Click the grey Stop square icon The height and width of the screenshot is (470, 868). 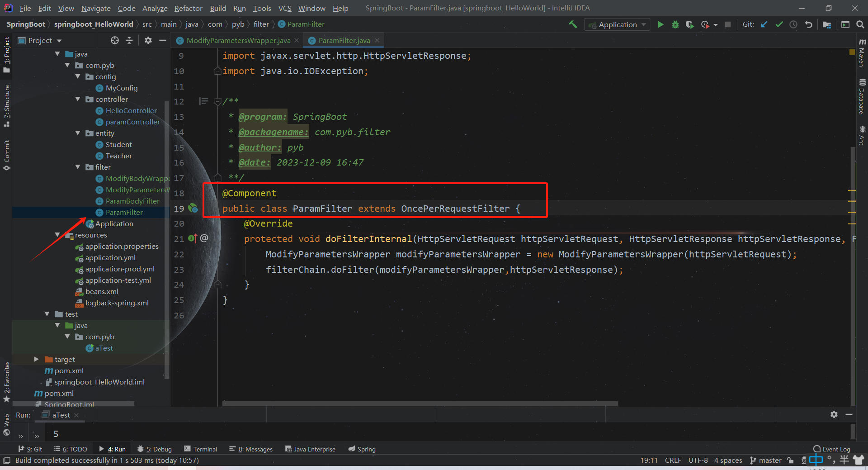click(x=728, y=24)
